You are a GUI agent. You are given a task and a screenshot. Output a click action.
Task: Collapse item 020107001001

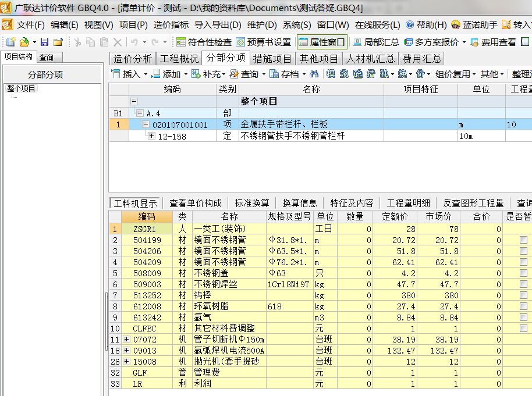tap(146, 124)
